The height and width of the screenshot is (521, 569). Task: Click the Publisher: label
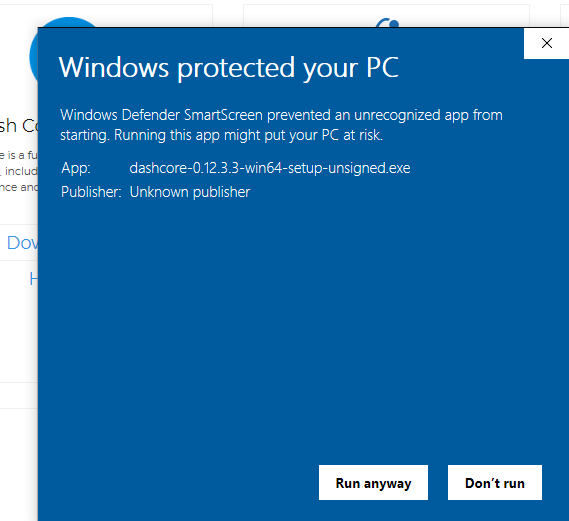[91, 192]
